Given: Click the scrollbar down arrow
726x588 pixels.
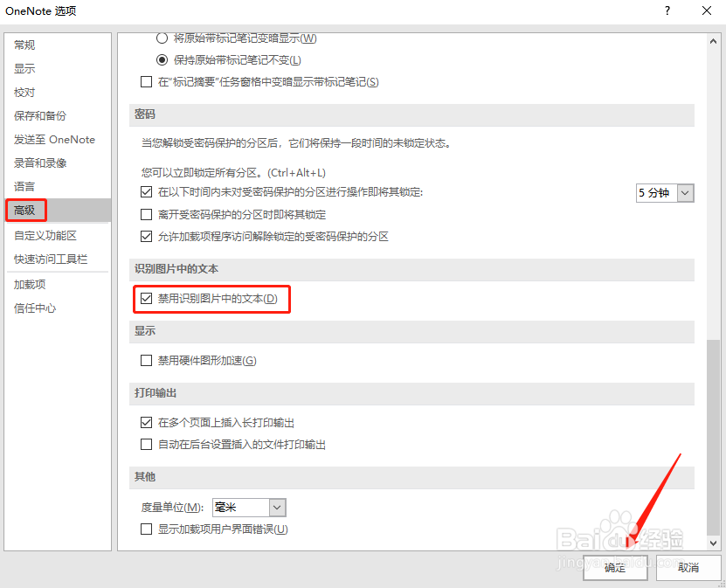Looking at the screenshot, I should pos(713,543).
